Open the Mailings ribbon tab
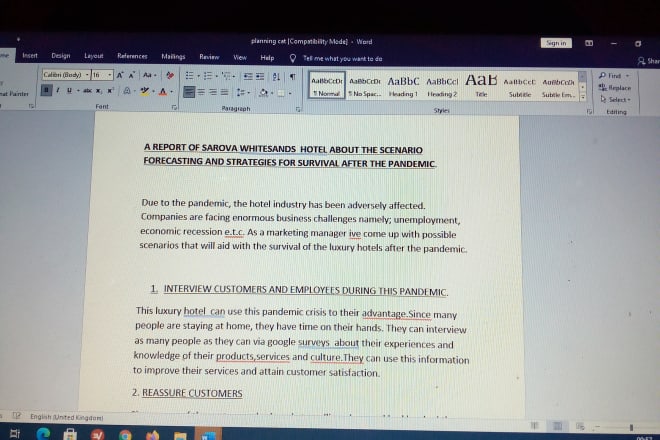 pos(173,56)
